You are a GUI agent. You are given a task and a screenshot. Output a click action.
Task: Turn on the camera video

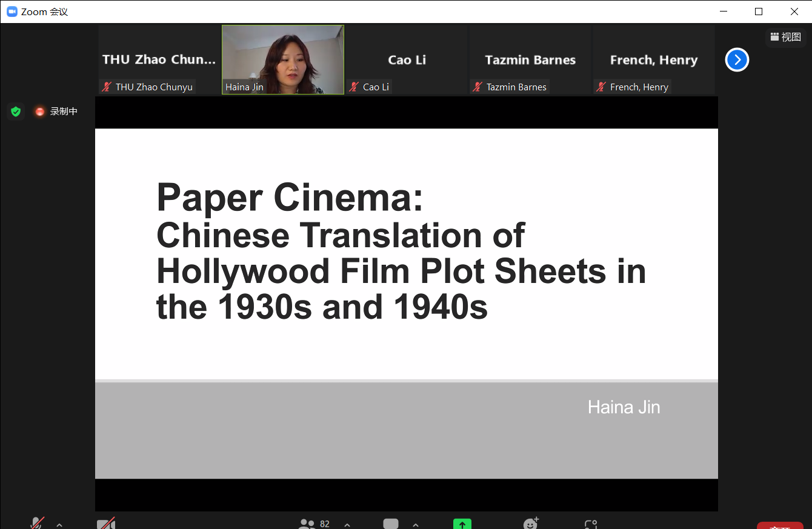point(106,524)
